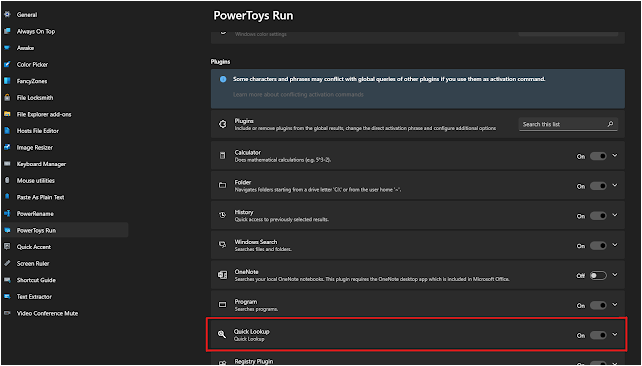Click the Always On Top icon

7,32
